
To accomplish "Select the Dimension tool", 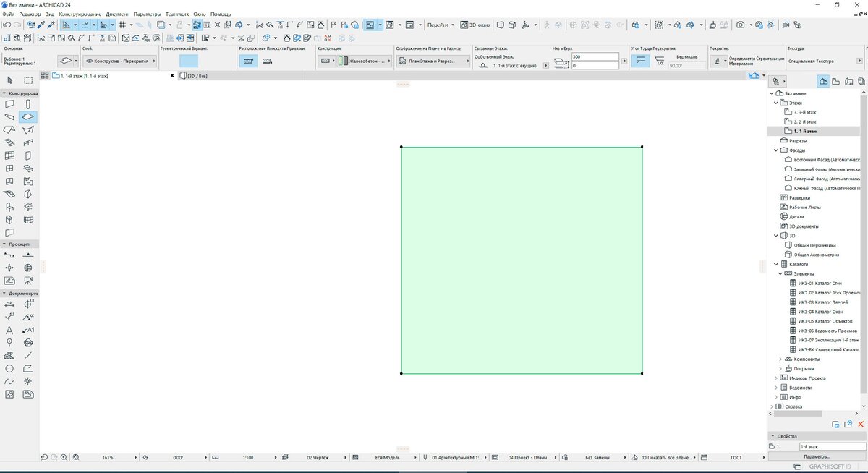I will 9,304.
